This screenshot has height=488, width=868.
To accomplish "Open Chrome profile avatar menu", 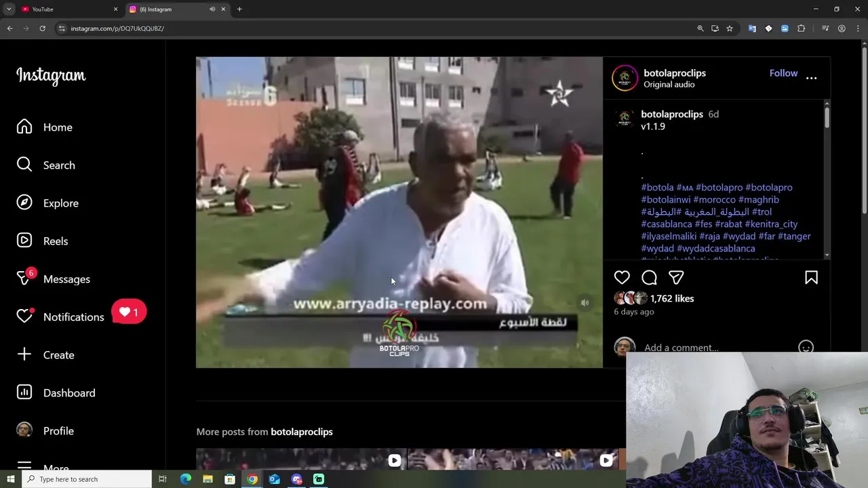I will 842,28.
